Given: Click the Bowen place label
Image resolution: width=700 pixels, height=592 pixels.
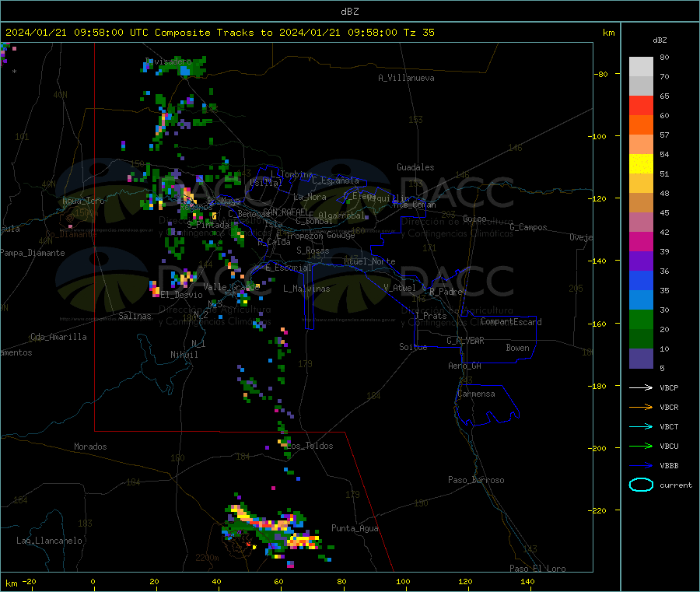Looking at the screenshot, I should click(517, 348).
